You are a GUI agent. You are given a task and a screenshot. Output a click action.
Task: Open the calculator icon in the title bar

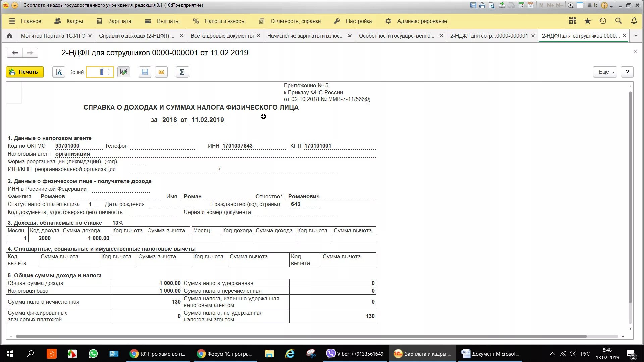coord(521,5)
